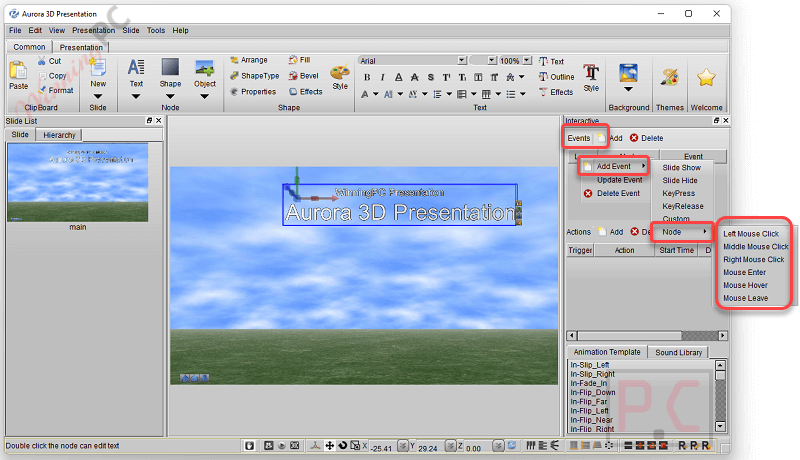
Task: Open the Tools menu
Action: tap(156, 31)
